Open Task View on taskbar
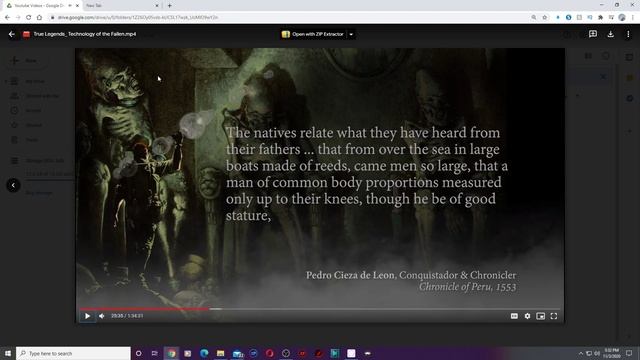This screenshot has height=360, width=640. [155, 353]
